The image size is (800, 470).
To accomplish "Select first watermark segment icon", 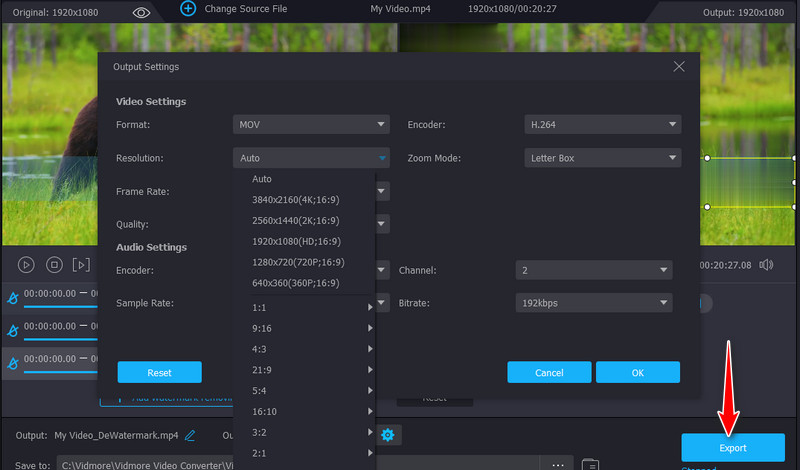I will (13, 297).
